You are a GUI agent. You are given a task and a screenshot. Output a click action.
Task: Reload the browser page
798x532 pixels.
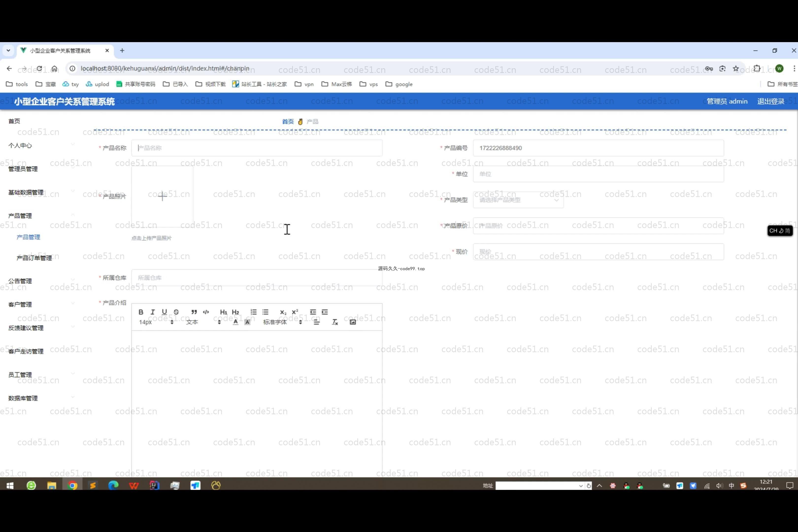(x=39, y=68)
